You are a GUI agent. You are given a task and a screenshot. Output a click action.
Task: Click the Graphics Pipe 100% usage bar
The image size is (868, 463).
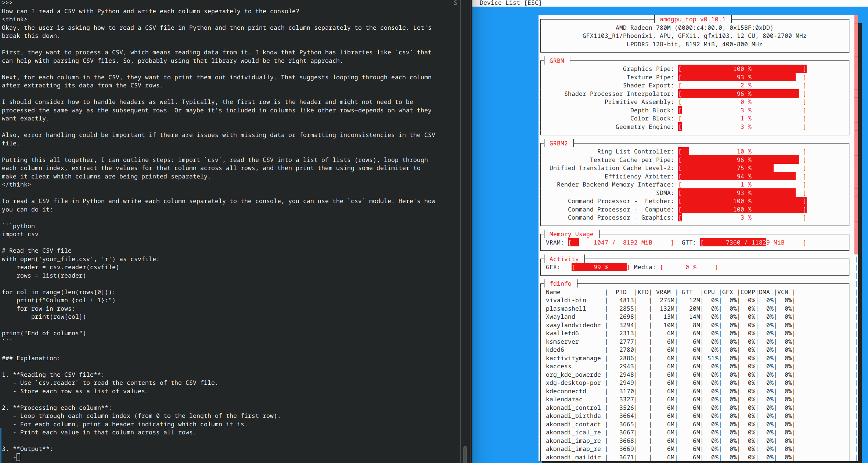(742, 69)
